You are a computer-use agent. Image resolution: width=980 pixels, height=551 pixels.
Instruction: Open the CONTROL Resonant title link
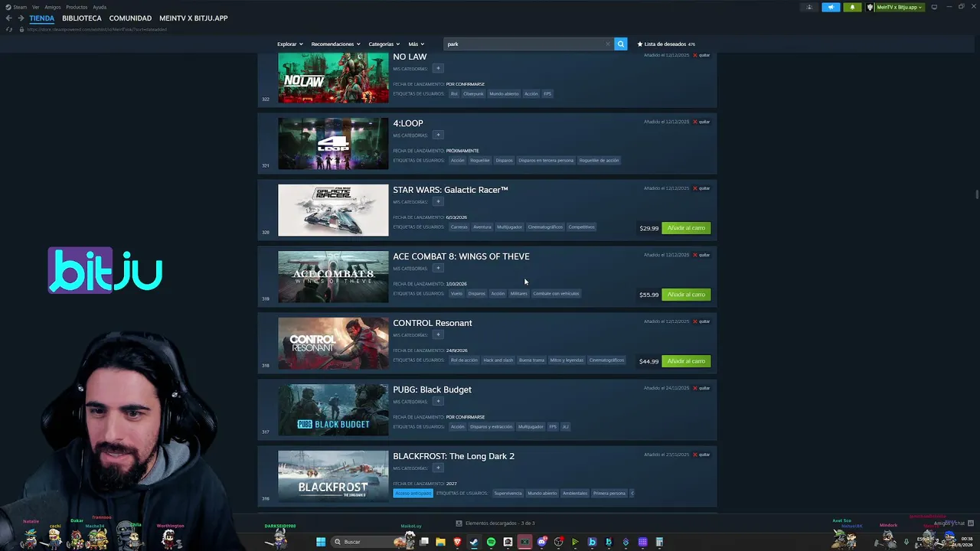click(x=433, y=323)
